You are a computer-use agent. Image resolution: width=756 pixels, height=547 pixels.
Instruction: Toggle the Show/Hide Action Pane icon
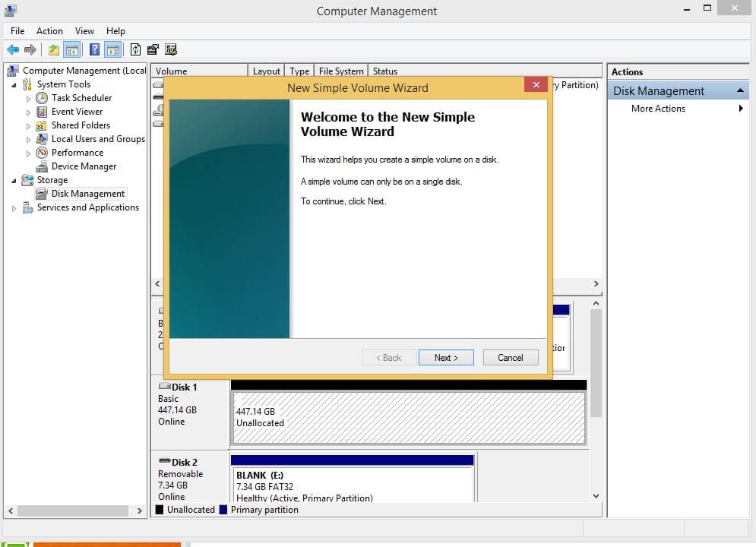point(112,49)
